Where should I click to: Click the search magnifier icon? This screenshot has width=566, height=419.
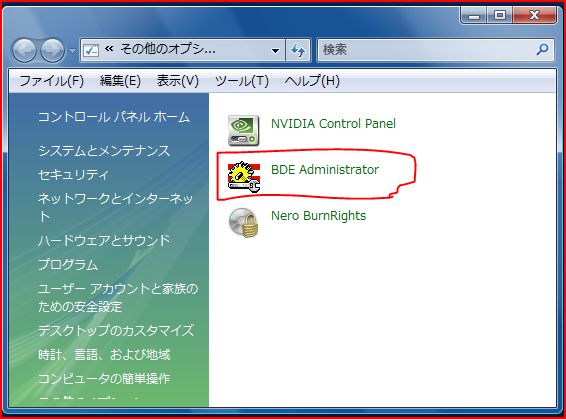pyautogui.click(x=542, y=49)
